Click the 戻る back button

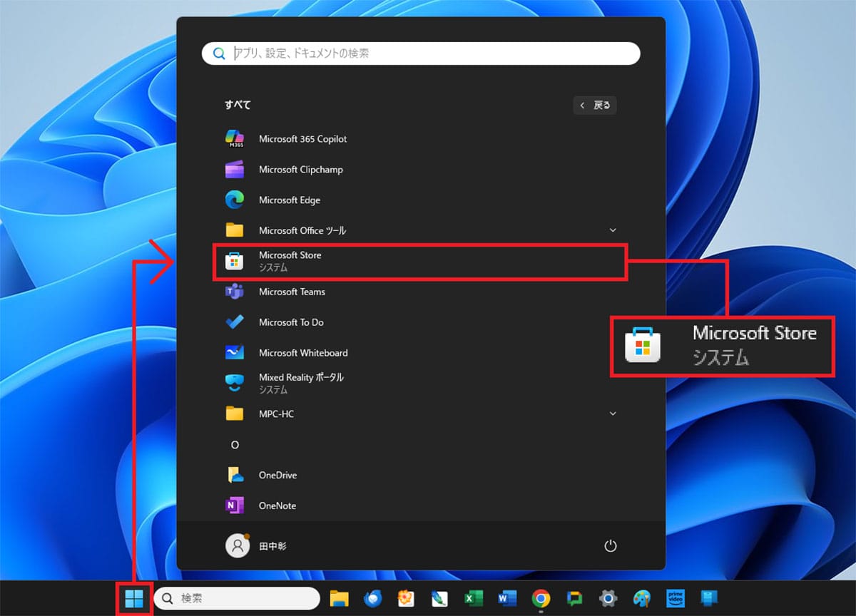pos(595,106)
